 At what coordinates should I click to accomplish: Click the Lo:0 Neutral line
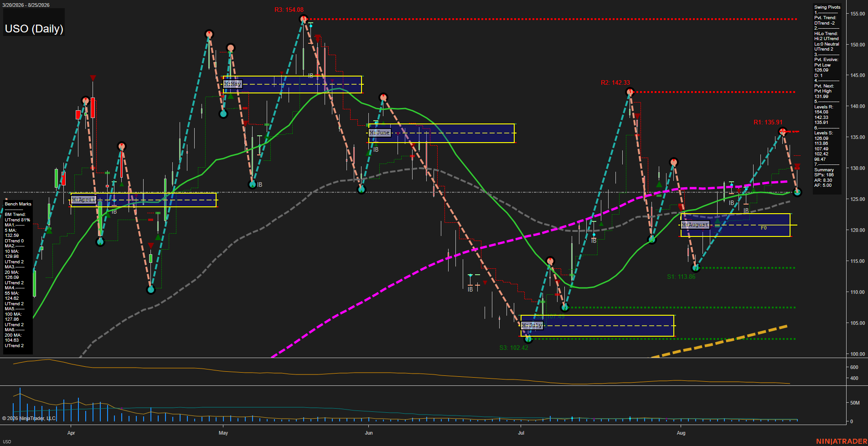tap(827, 44)
